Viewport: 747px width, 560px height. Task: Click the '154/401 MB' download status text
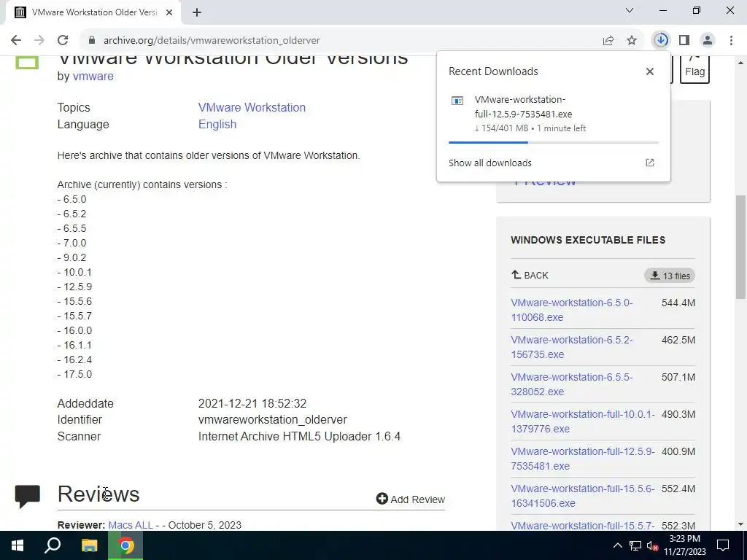click(505, 128)
